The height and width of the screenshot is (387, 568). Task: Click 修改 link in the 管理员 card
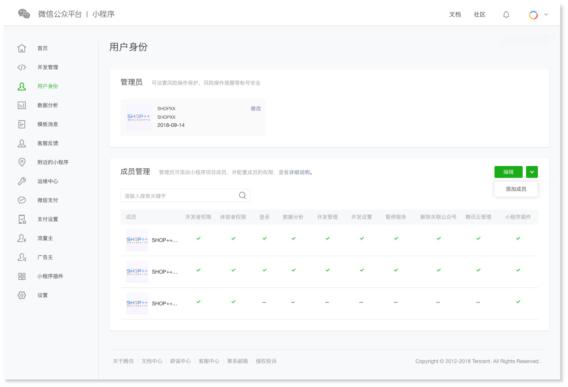pyautogui.click(x=256, y=108)
